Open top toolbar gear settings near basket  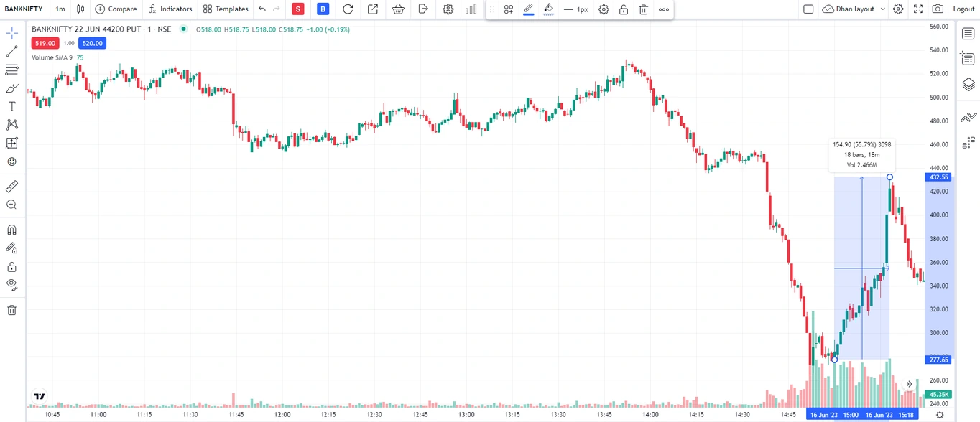pos(448,9)
